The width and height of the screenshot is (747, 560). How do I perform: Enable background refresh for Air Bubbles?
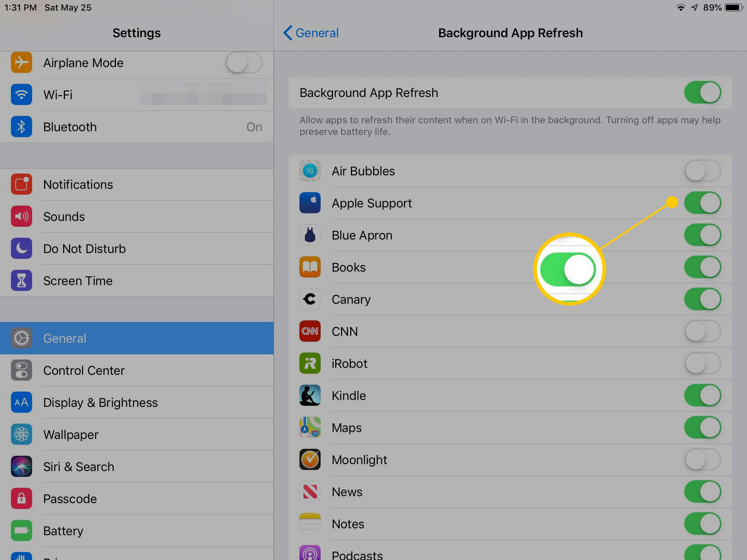click(x=703, y=171)
